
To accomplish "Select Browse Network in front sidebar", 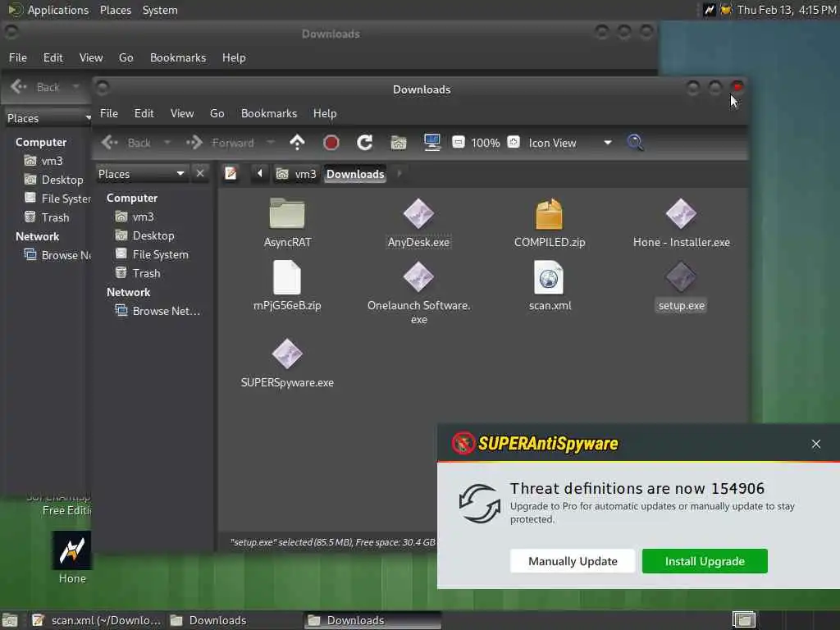I will (158, 311).
